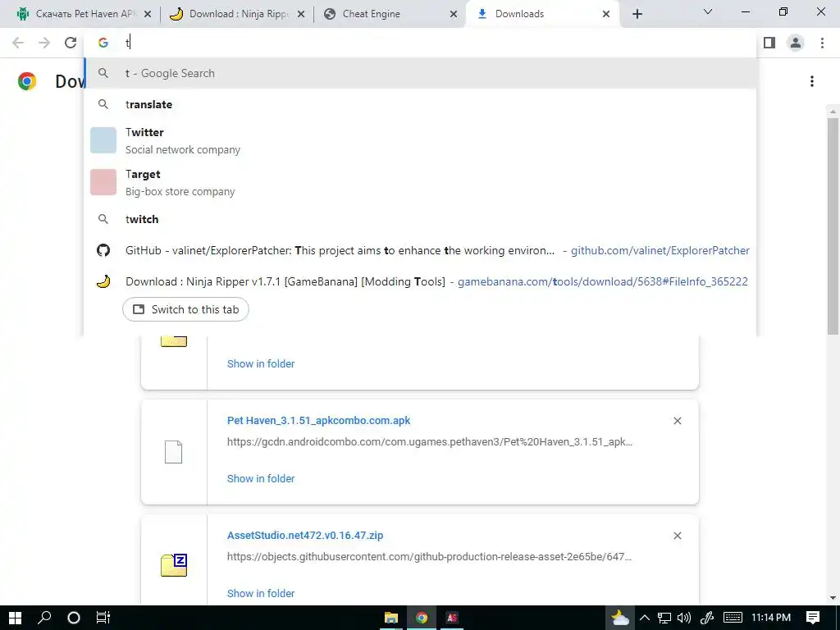Open File Explorer from the taskbar

point(391,618)
